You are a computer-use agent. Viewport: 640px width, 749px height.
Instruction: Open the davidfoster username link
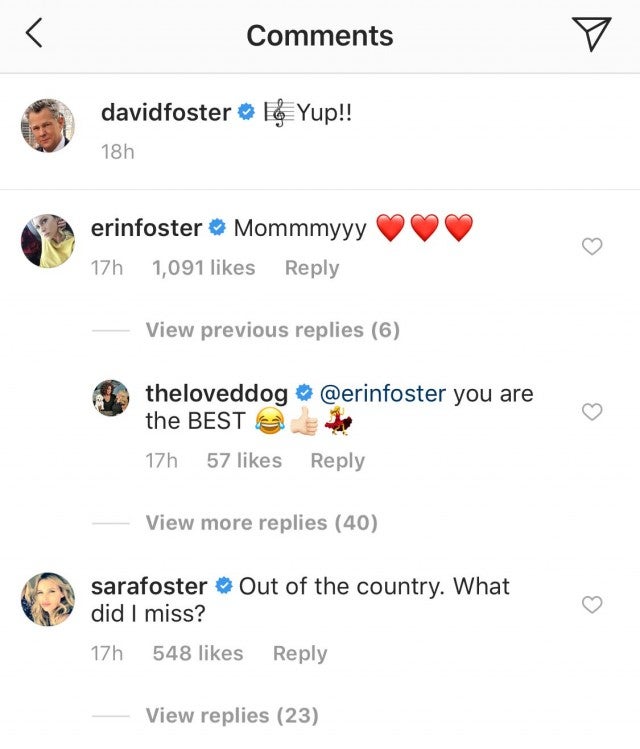tap(165, 113)
